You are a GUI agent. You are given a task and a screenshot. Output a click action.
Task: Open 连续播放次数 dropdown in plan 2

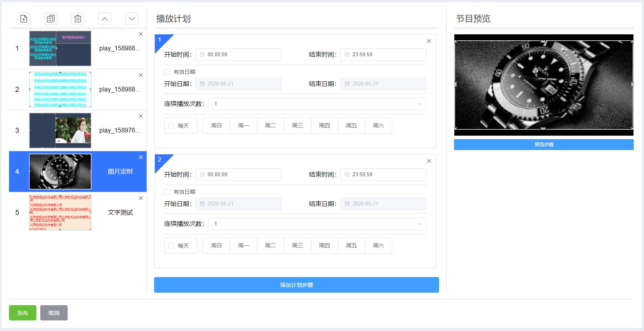pyautogui.click(x=317, y=224)
